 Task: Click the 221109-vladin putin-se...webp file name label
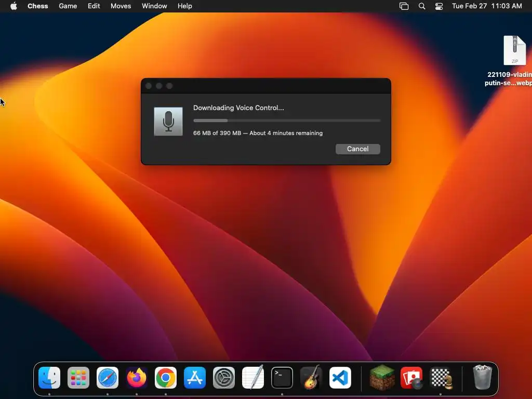coord(508,79)
